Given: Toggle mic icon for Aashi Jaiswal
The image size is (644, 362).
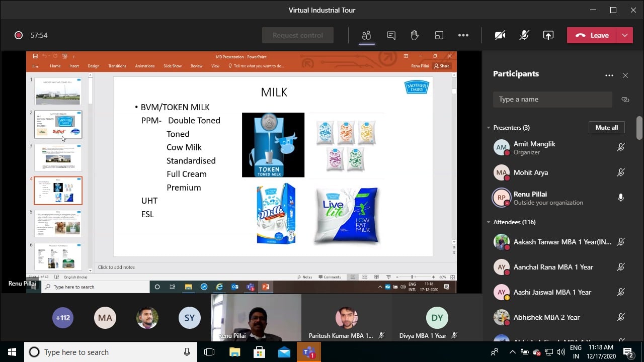Looking at the screenshot, I should pos(621,292).
